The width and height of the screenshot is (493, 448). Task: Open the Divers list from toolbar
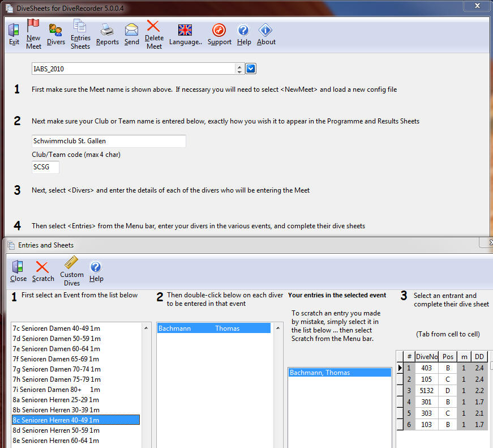tap(55, 35)
